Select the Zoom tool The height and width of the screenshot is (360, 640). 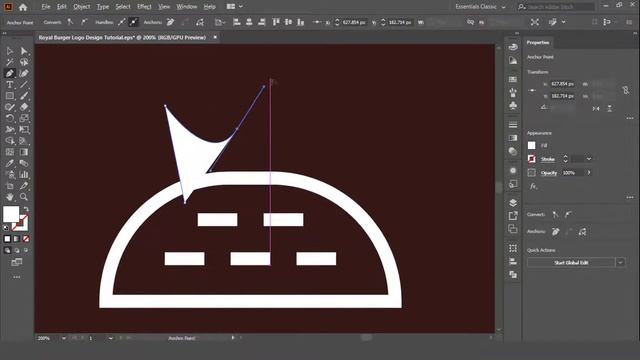coord(24,197)
